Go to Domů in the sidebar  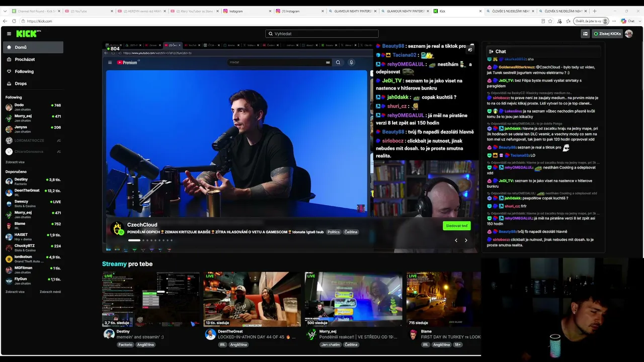33,47
